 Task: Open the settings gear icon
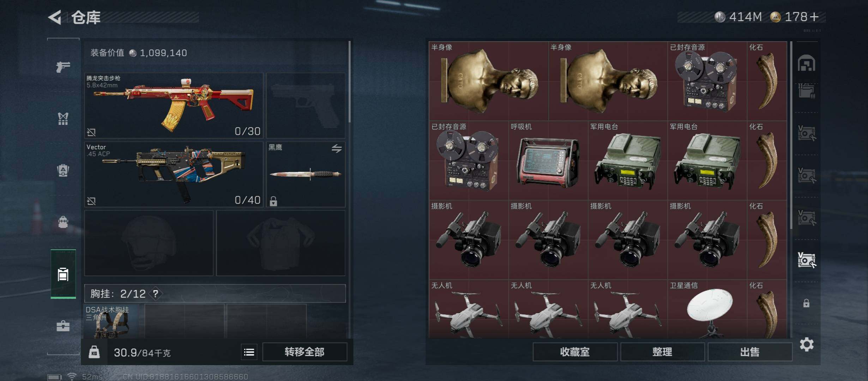point(807,344)
